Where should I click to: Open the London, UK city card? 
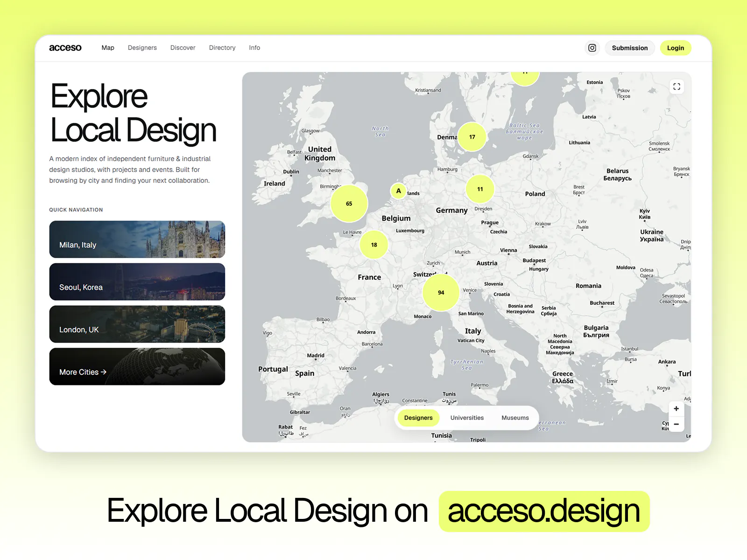(137, 324)
